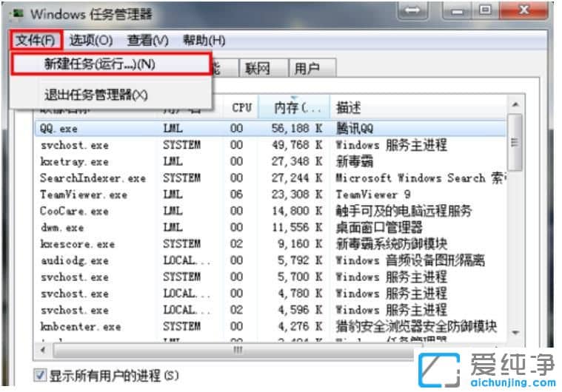Click the Windows 音频设备图形隔离 description
This screenshot has height=392, width=562.
[410, 260]
